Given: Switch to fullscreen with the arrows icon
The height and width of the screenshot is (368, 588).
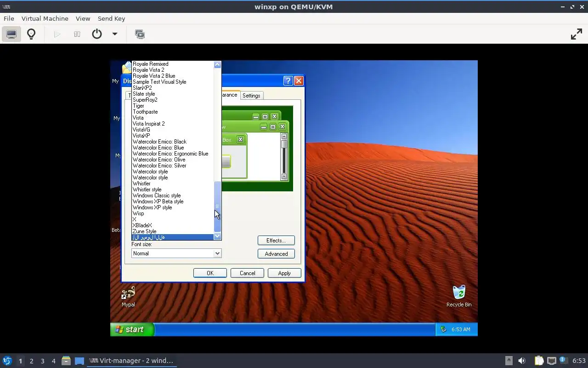Looking at the screenshot, I should pos(577,34).
